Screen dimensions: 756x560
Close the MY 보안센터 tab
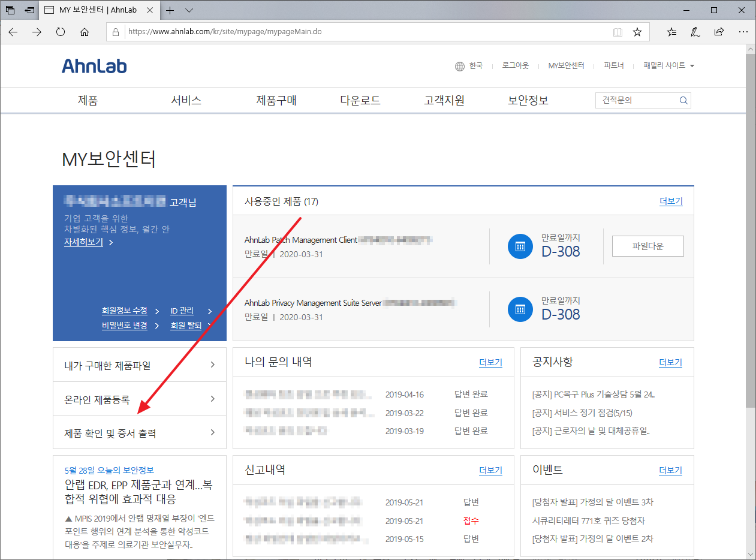coord(150,10)
